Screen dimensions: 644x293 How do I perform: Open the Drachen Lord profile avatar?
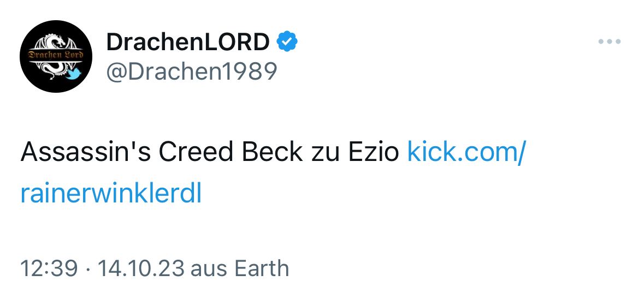tap(56, 56)
